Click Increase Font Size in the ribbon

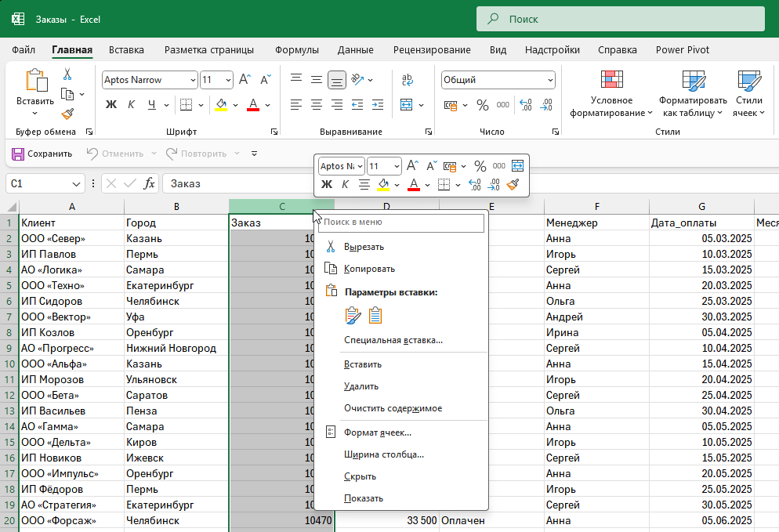click(245, 80)
